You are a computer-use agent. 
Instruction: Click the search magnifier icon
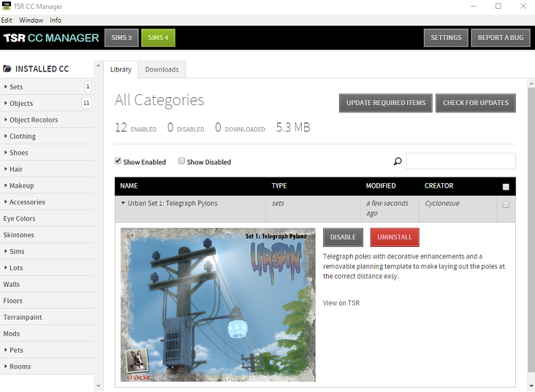tap(398, 161)
